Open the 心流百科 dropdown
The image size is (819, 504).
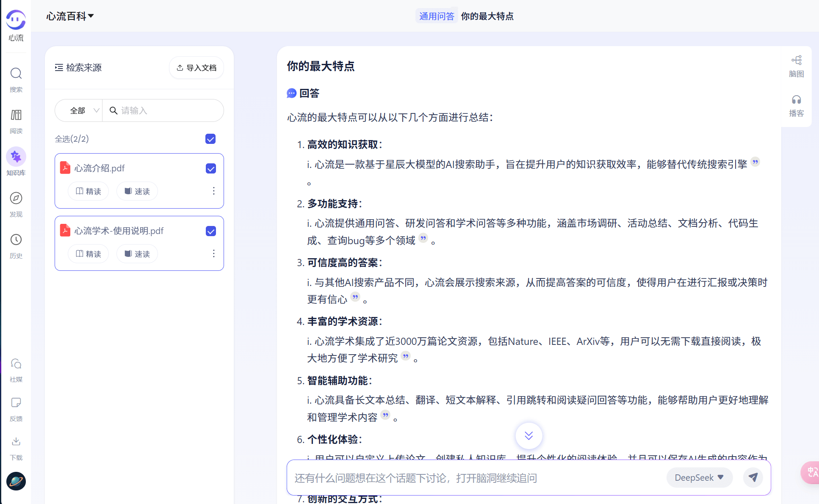[x=70, y=16]
